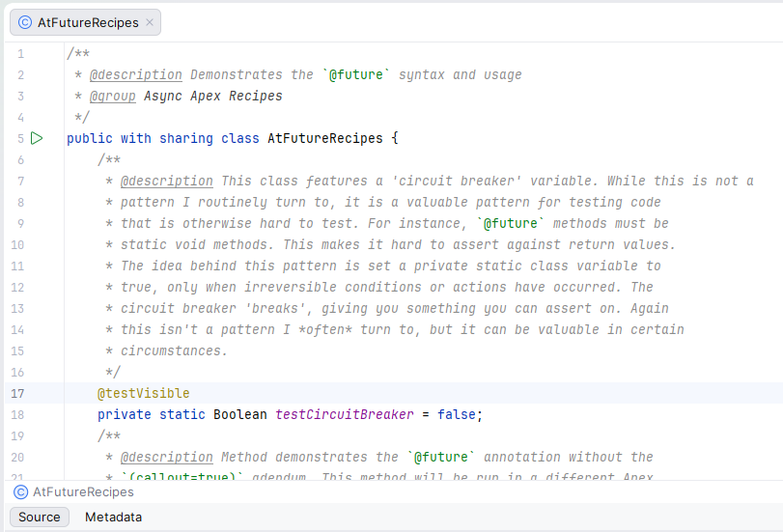Click 'Async Apex Recipes' text on line 3
Image resolution: width=783 pixels, height=532 pixels.
[213, 96]
